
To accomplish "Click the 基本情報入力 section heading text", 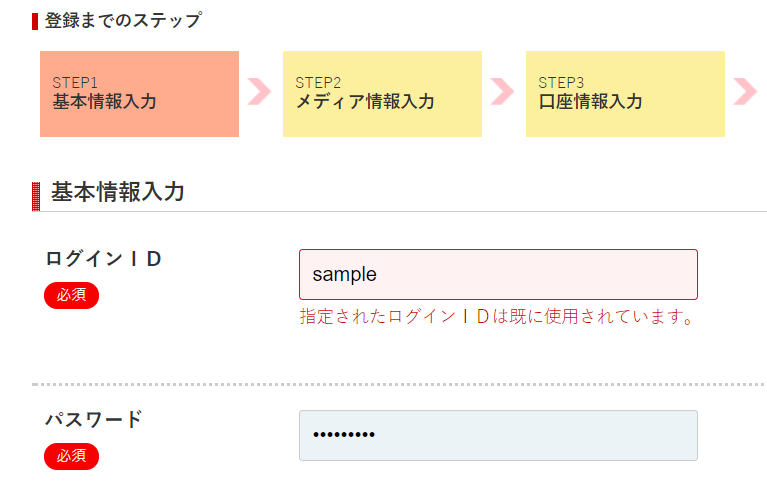I will [x=118, y=193].
